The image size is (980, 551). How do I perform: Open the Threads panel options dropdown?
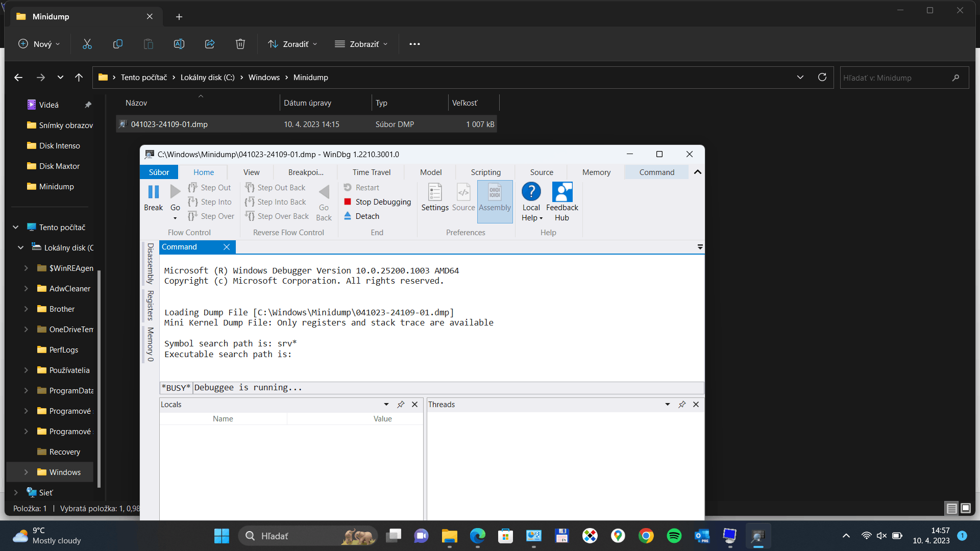point(668,405)
